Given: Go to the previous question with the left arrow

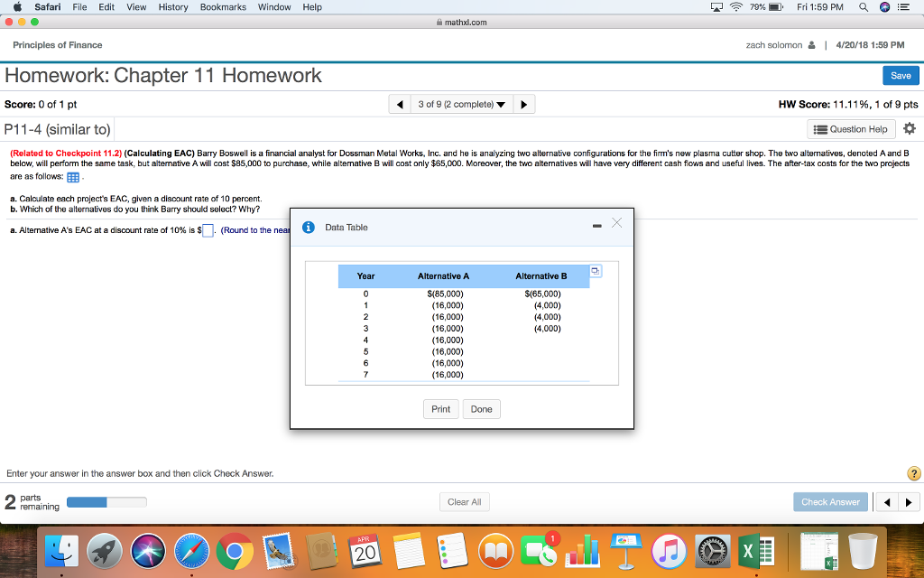Looking at the screenshot, I should pyautogui.click(x=400, y=103).
